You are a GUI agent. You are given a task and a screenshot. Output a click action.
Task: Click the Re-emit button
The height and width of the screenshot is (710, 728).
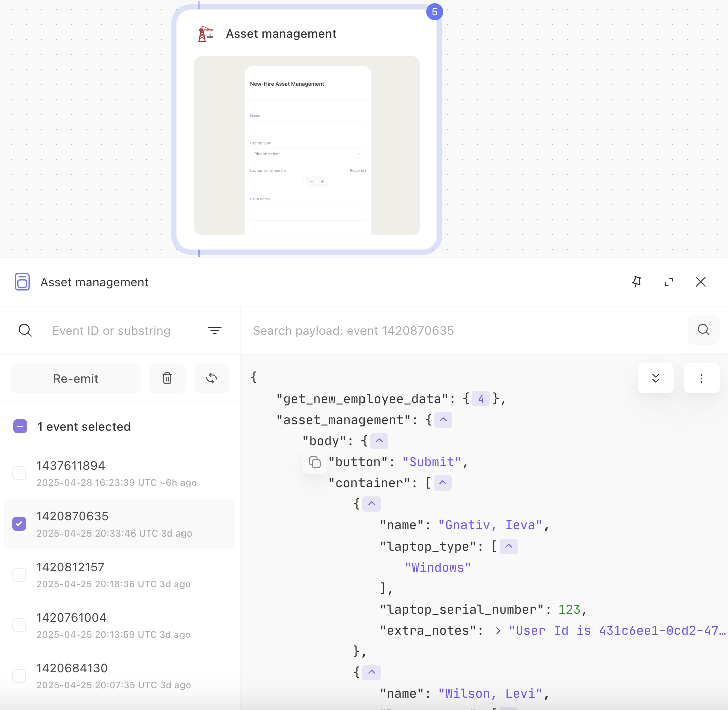click(76, 378)
